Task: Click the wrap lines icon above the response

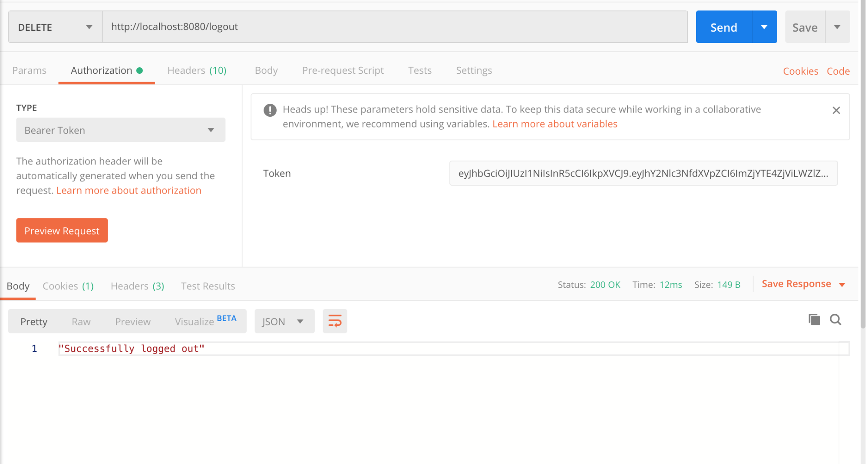Action: pyautogui.click(x=334, y=321)
